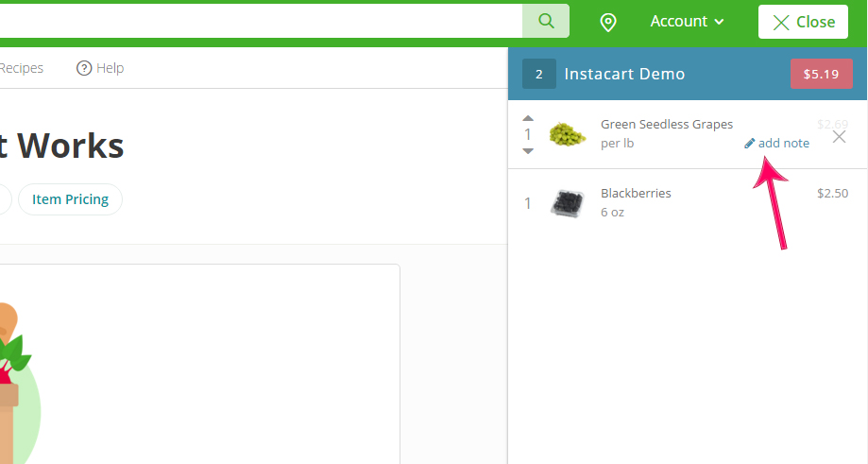This screenshot has width=868, height=464.
Task: Close the cart with Close button
Action: 803,22
